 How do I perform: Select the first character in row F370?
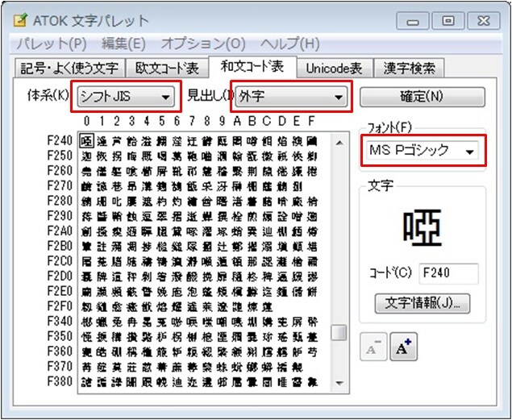click(87, 367)
